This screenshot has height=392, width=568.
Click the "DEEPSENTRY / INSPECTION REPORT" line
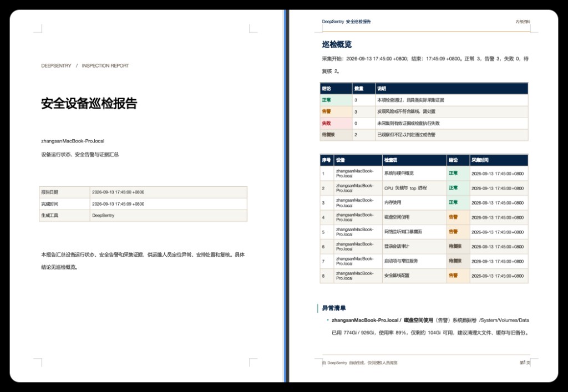click(x=85, y=65)
